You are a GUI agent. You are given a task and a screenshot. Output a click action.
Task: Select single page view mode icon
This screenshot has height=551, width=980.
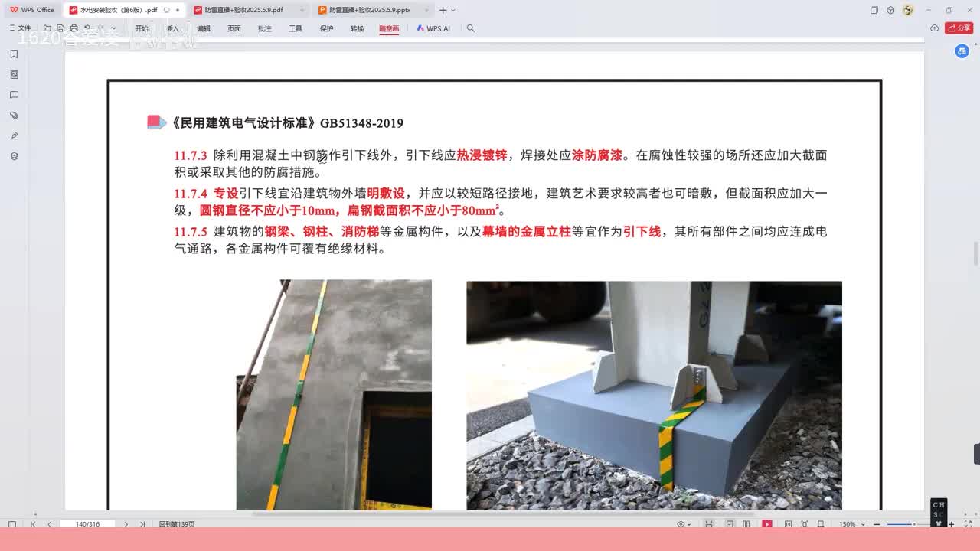[x=730, y=524]
